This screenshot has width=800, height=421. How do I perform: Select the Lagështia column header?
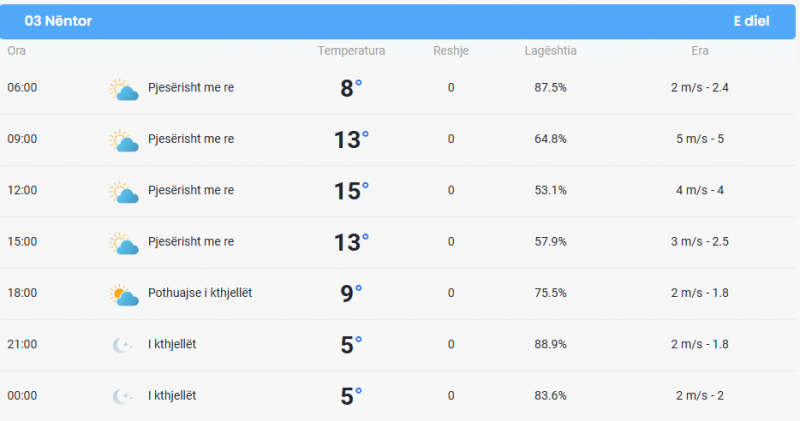tap(551, 51)
